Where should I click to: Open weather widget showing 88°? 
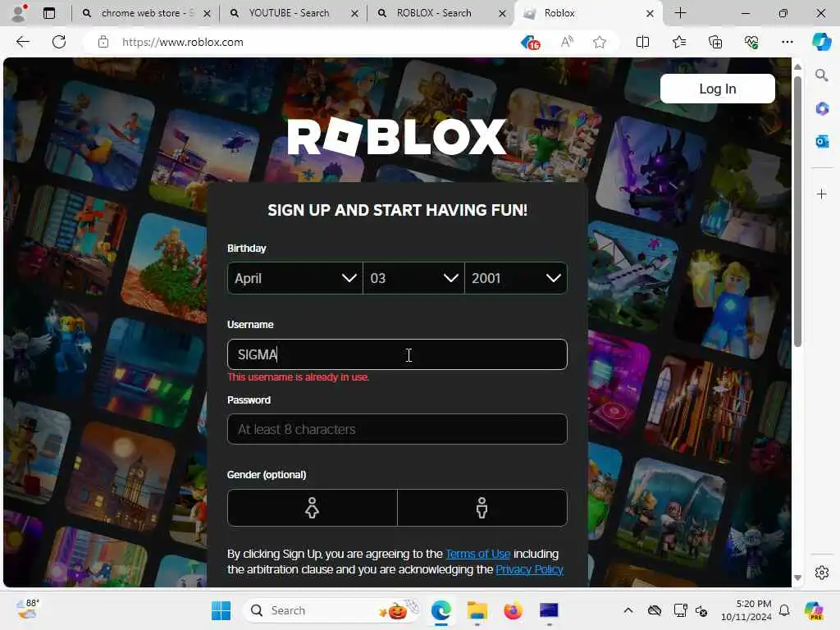point(27,609)
